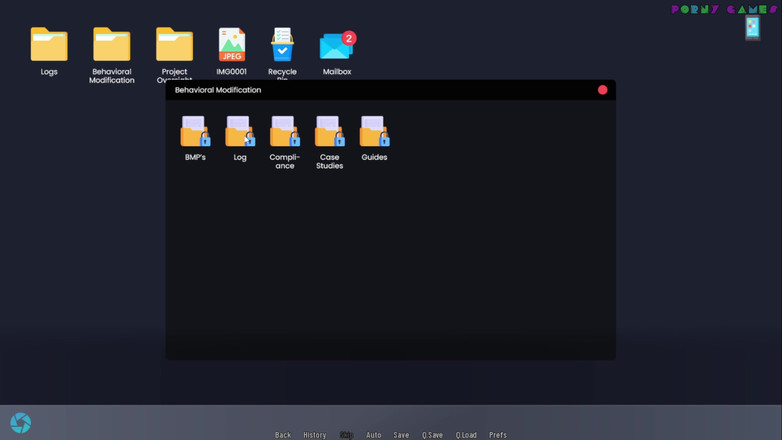Viewport: 782px width, 440px height.
Task: Open the Recycle Bin
Action: (283, 46)
